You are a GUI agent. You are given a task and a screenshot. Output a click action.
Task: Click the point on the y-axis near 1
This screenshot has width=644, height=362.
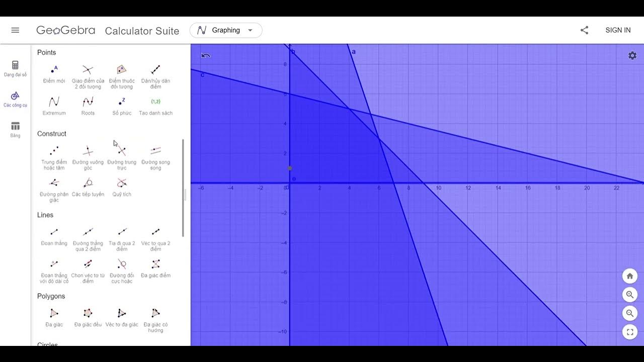click(290, 168)
